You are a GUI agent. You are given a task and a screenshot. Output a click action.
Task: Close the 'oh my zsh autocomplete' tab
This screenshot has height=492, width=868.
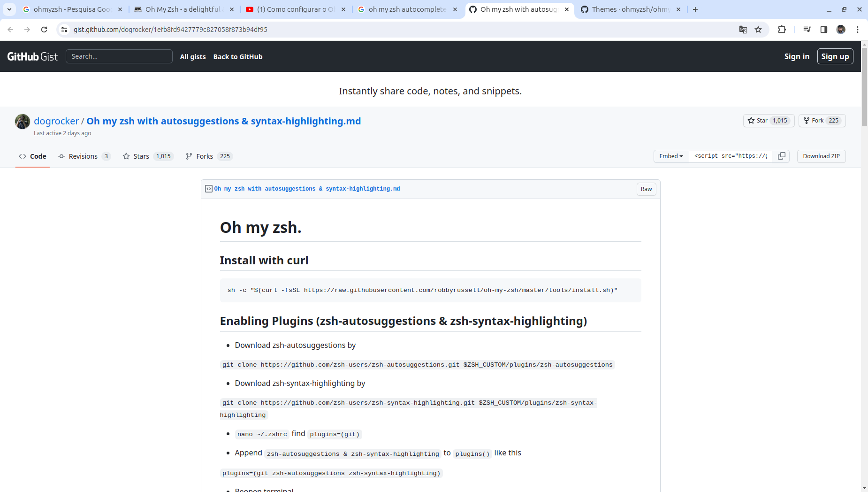[455, 9]
